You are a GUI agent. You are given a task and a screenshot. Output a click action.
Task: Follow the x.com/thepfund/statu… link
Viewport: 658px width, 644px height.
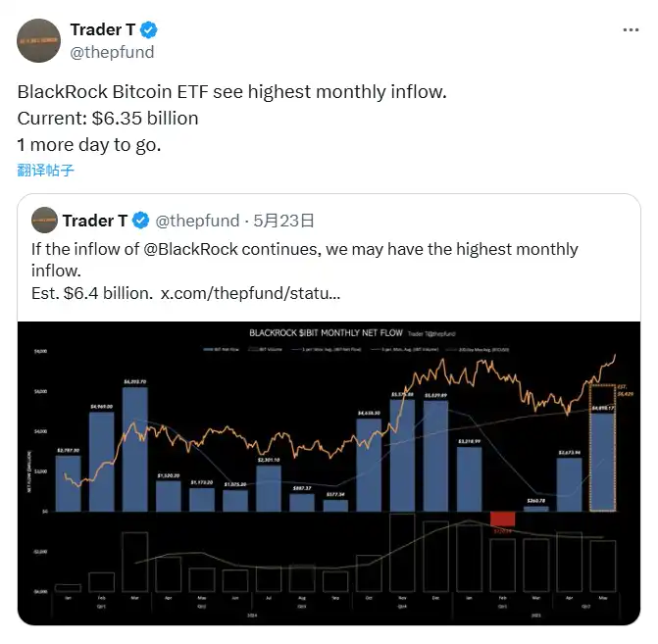(x=250, y=293)
